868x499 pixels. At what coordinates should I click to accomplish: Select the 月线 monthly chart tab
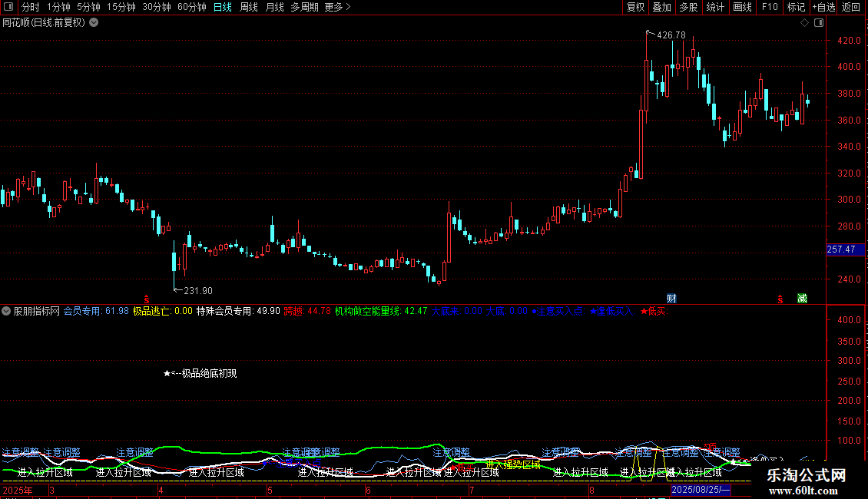(x=274, y=7)
